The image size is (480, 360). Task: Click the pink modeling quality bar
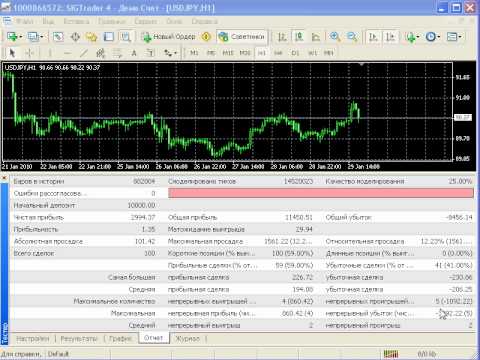coord(321,193)
